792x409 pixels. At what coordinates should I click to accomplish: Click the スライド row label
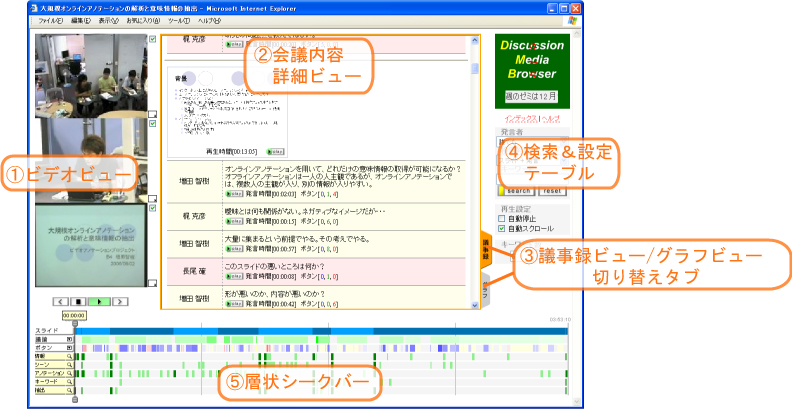coord(47,331)
